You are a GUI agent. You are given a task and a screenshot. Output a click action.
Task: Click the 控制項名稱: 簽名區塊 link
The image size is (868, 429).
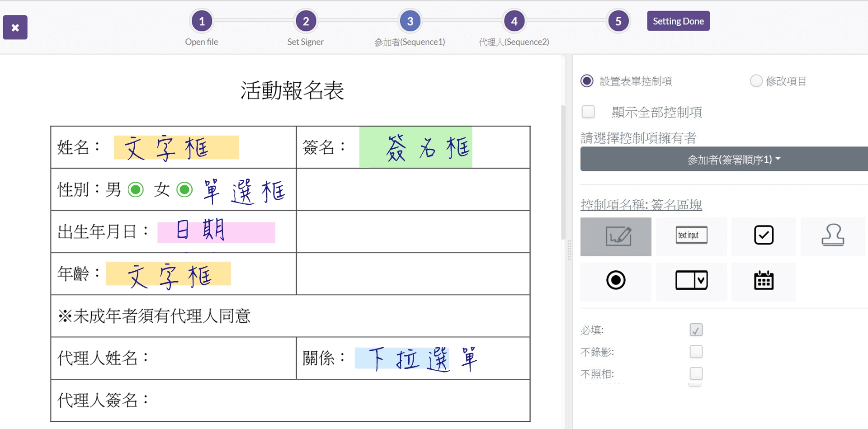click(641, 205)
